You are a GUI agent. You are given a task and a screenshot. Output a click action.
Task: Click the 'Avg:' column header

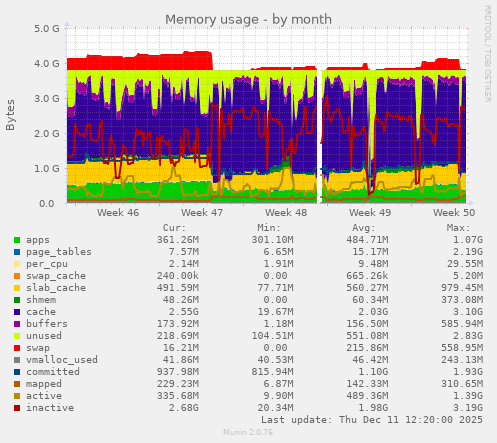pyautogui.click(x=364, y=228)
